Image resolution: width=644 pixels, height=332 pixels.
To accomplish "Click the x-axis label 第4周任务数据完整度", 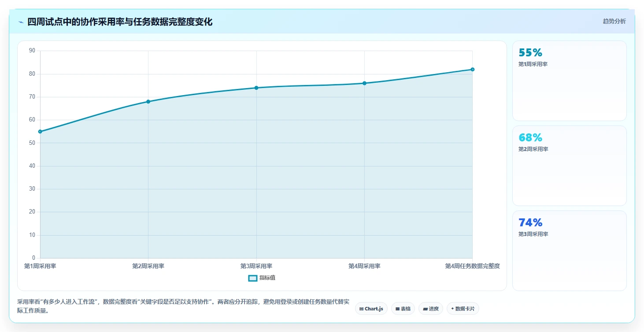I will coord(472,266).
